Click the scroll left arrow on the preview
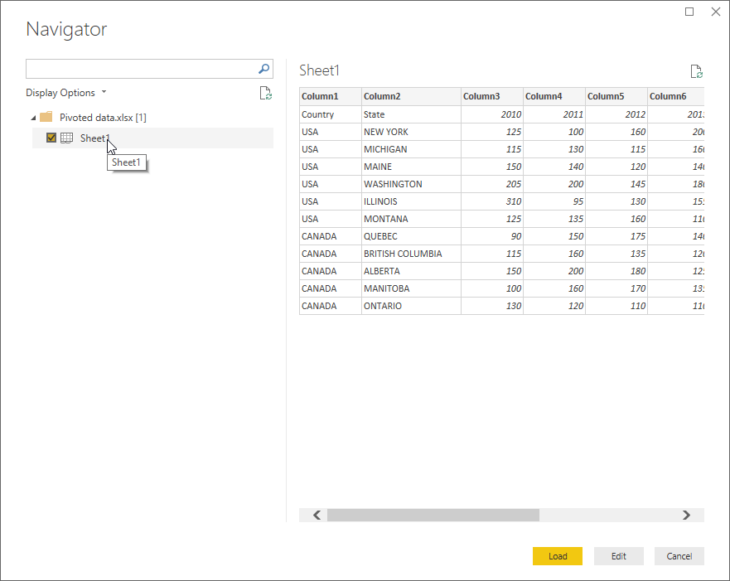 (x=317, y=515)
